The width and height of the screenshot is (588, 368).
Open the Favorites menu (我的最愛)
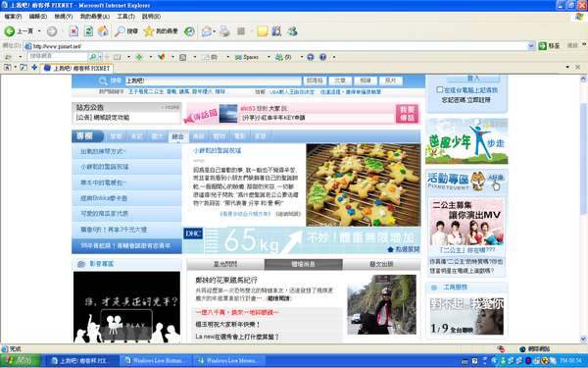95,17
